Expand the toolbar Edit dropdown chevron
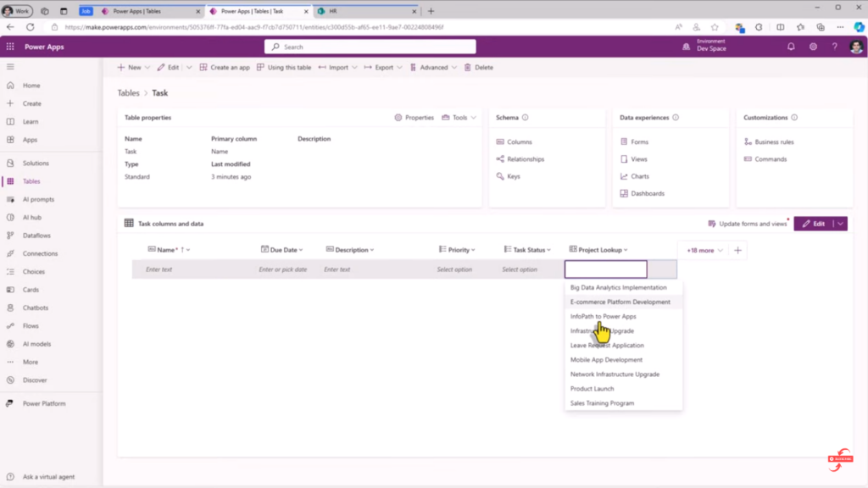 pos(189,68)
